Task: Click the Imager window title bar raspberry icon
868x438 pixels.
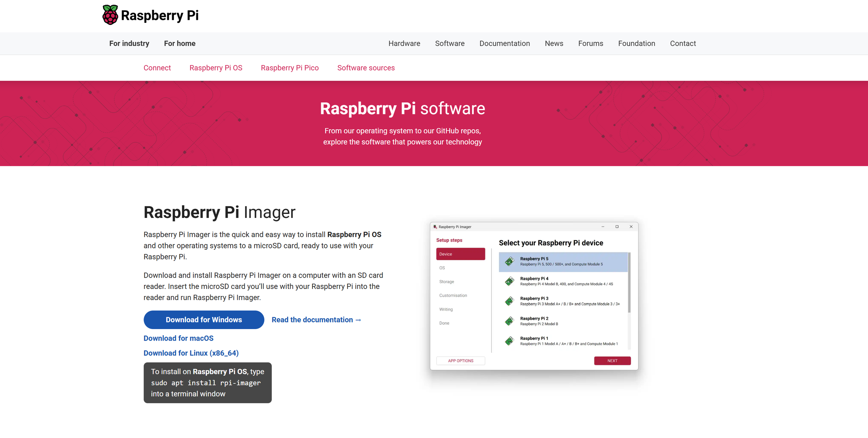Action: tap(435, 227)
